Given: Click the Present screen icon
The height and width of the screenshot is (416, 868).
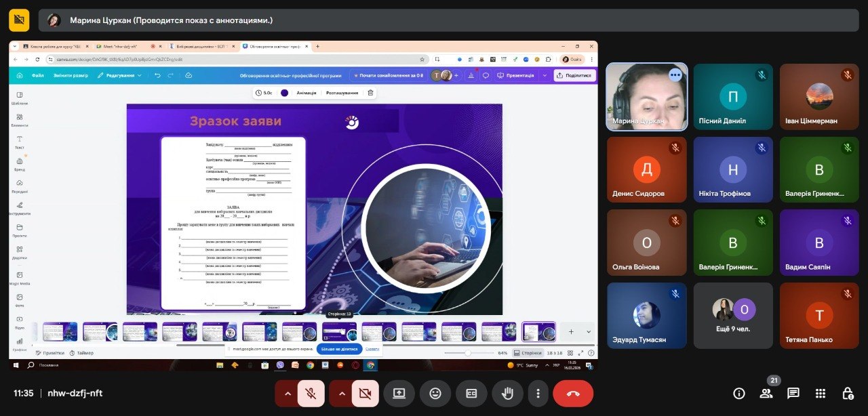Looking at the screenshot, I should [x=399, y=394].
